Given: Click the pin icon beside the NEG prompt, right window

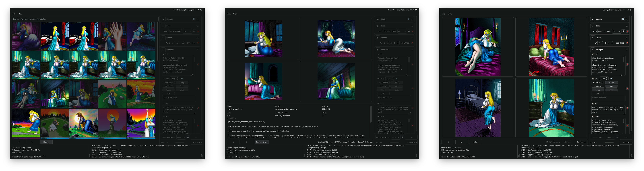Looking at the screenshot, I should (627, 126).
